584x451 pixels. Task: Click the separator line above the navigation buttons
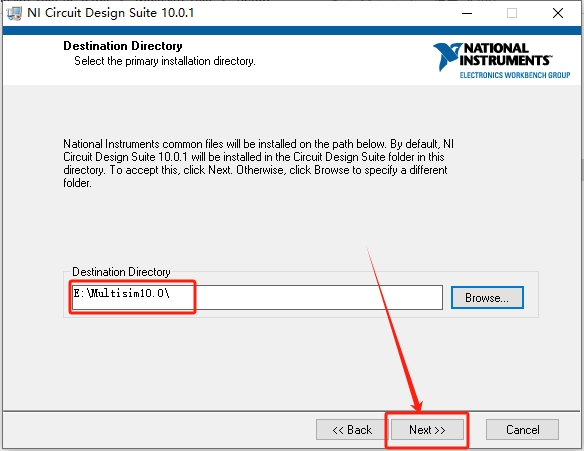click(292, 411)
